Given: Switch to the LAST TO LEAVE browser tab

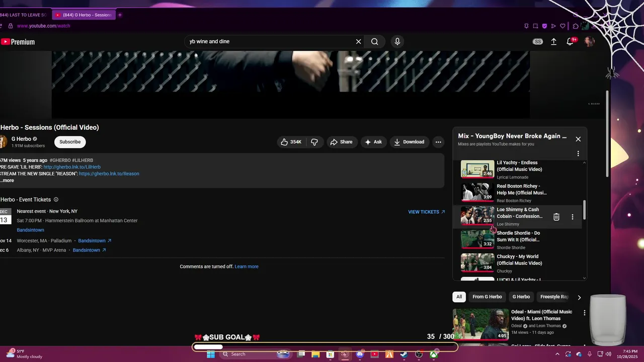Looking at the screenshot, I should coord(24,15).
